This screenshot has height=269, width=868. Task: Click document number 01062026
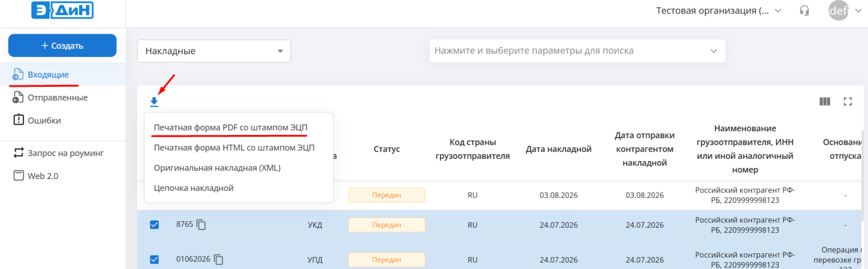[193, 259]
